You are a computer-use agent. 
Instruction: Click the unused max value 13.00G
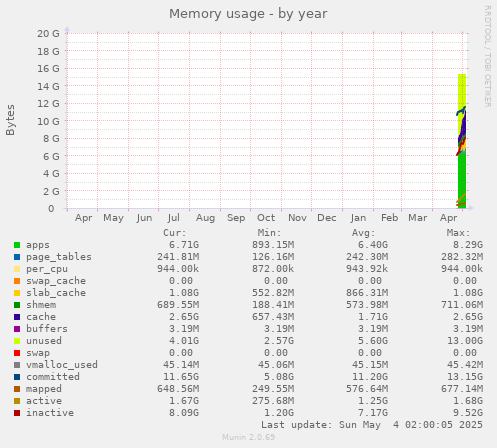point(465,341)
